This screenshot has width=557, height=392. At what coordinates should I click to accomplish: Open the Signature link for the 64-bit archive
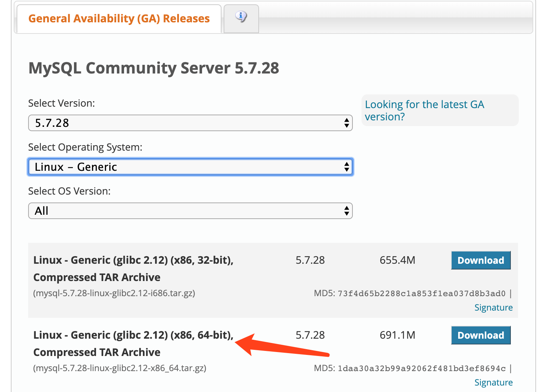click(494, 383)
